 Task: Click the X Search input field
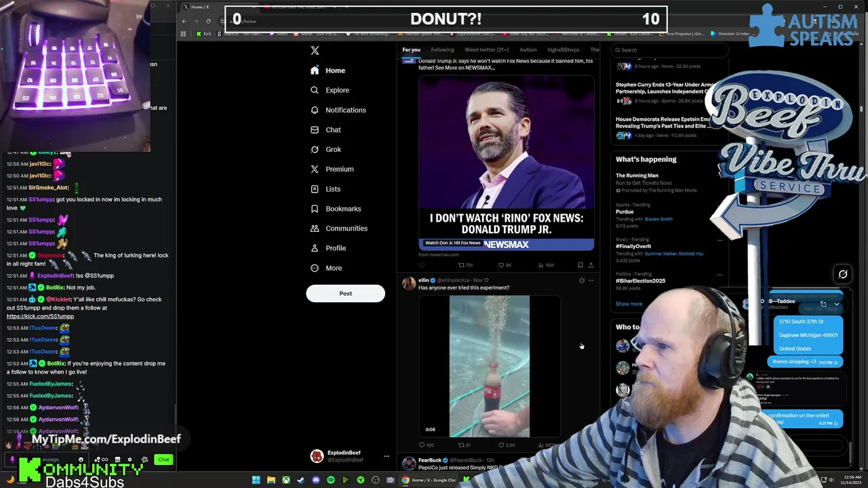(670, 50)
